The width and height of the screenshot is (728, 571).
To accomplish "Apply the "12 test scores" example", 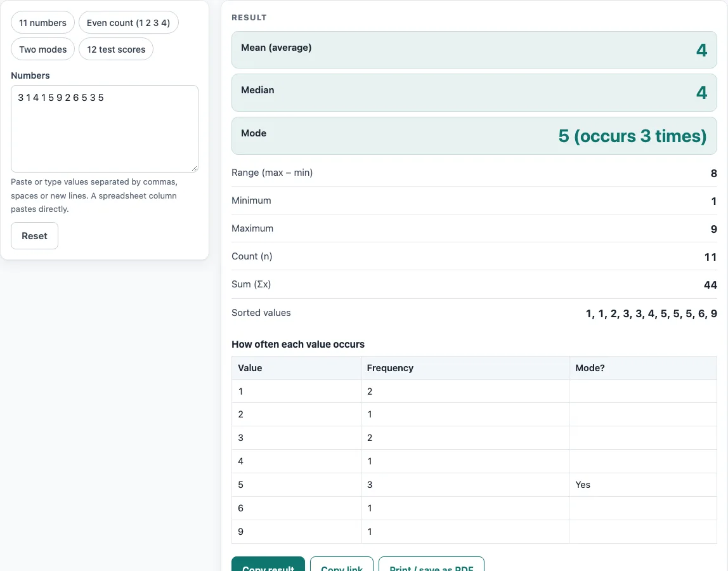I will [116, 49].
